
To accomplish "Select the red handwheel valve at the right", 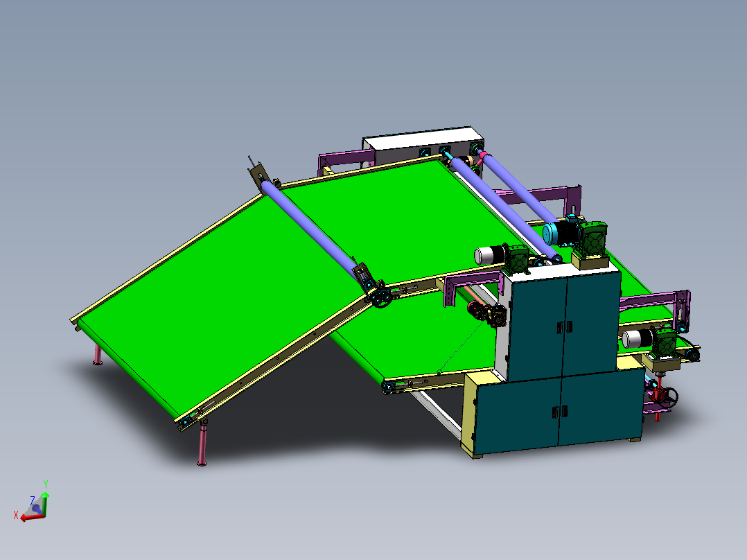I will [664, 396].
